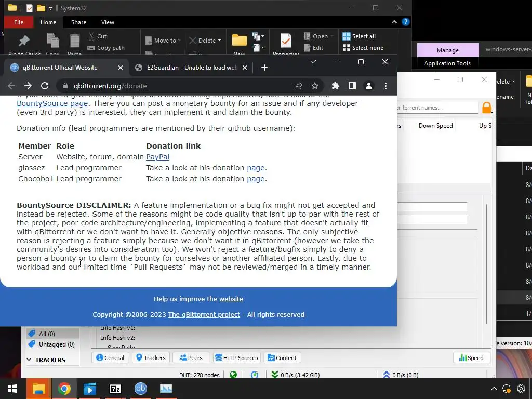
Task: Click Down Speed column header in qBittorrent
Action: pyautogui.click(x=436, y=126)
